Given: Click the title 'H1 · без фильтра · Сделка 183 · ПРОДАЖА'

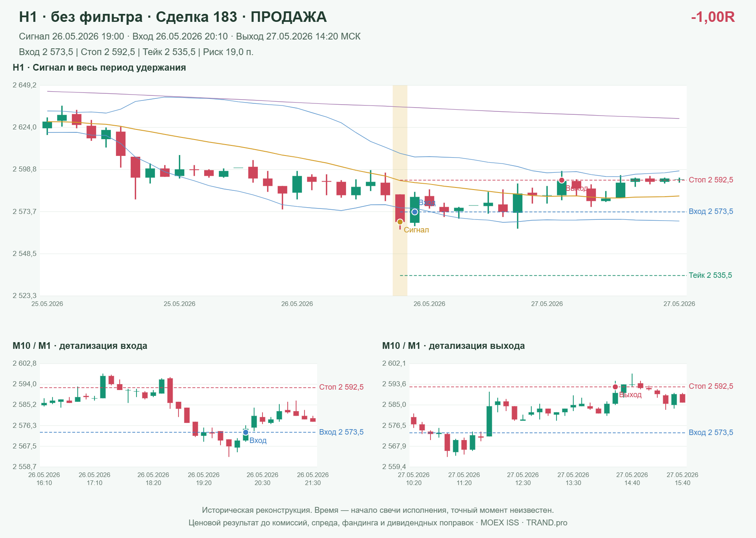Looking at the screenshot, I should click(x=173, y=17).
